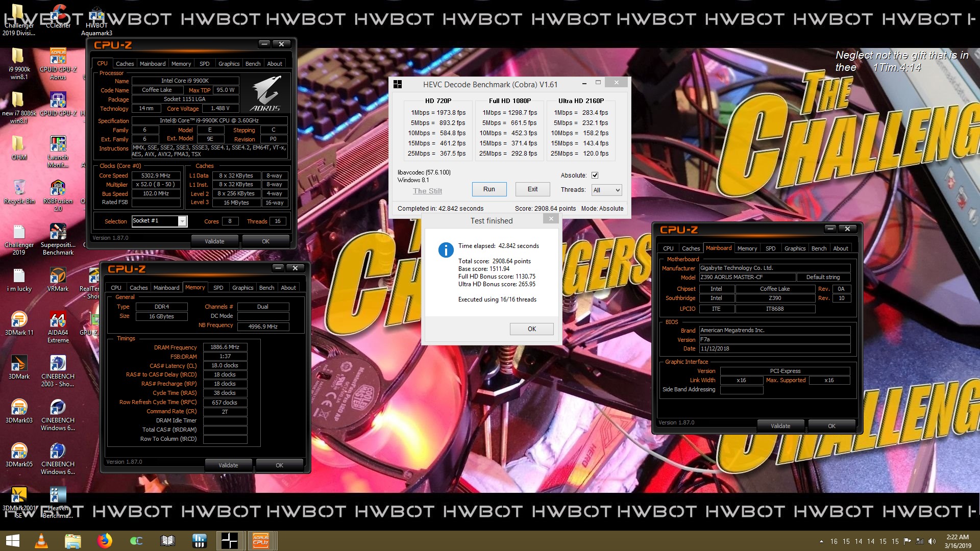
Task: Open Firefox from the taskbar
Action: [105, 541]
